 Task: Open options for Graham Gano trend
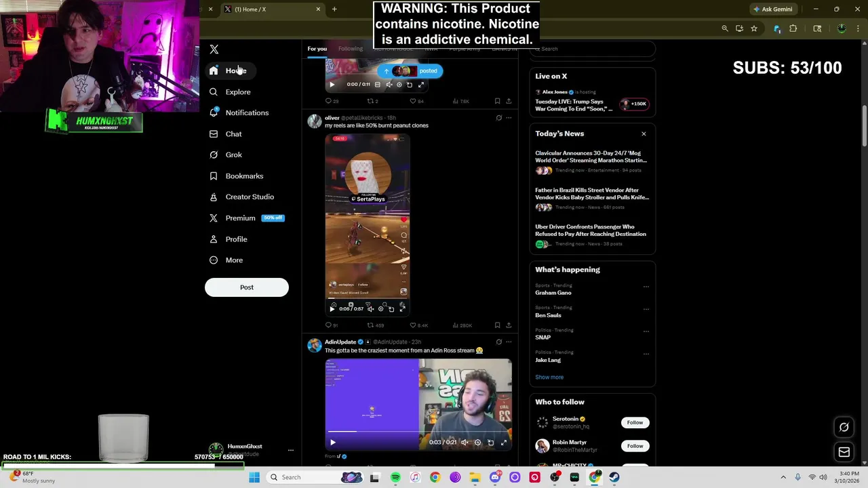[646, 286]
